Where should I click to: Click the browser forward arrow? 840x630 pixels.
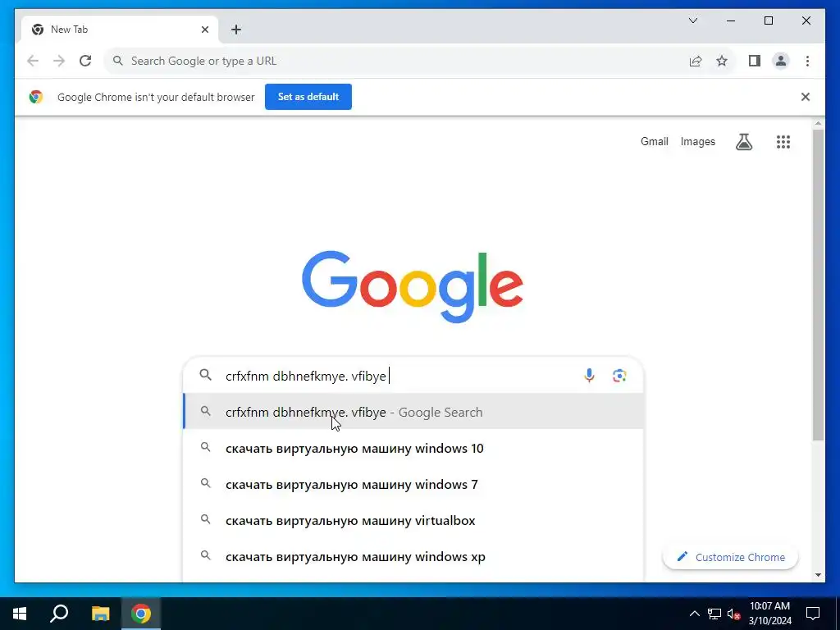[x=59, y=61]
